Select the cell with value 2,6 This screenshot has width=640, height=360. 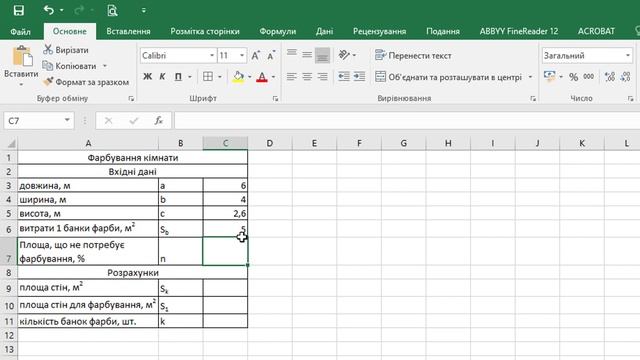pyautogui.click(x=225, y=213)
